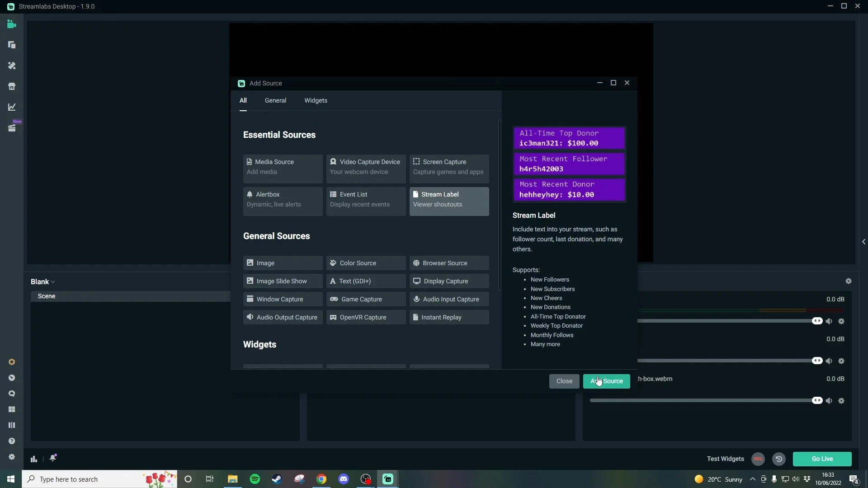Open the Layout Editor icon in the sidebar
This screenshot has height=488, width=868.
12,45
